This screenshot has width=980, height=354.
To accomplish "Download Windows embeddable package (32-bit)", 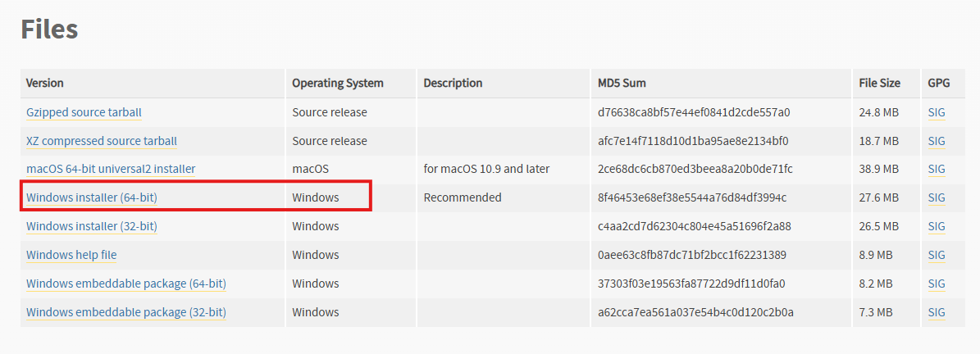I will (x=125, y=312).
